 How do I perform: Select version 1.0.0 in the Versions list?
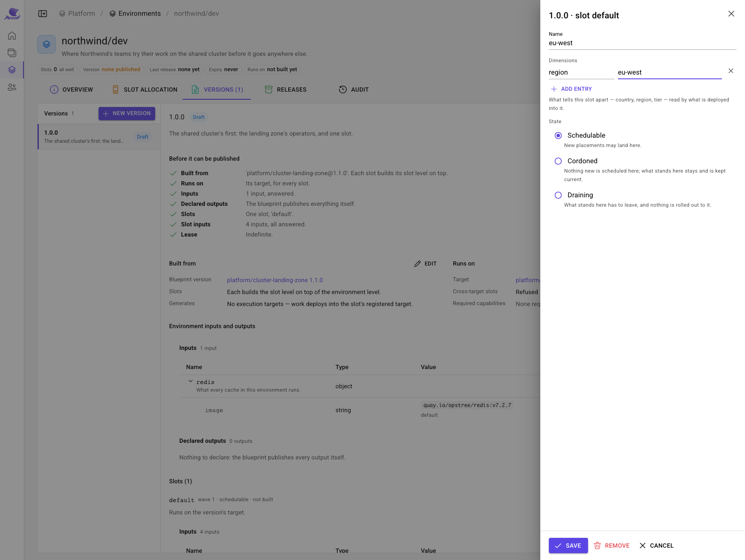click(x=99, y=137)
